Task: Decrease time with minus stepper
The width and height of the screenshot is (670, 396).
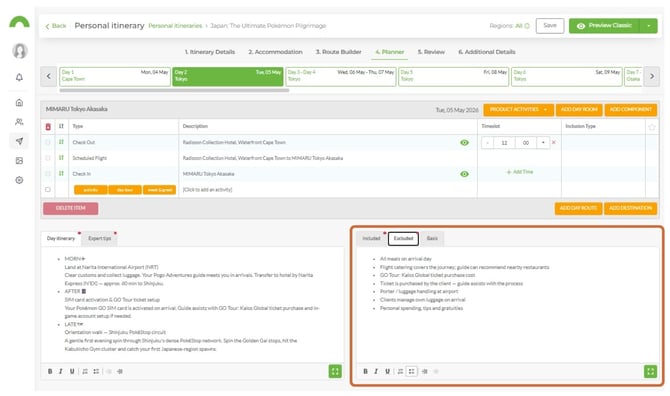Action: (x=488, y=143)
